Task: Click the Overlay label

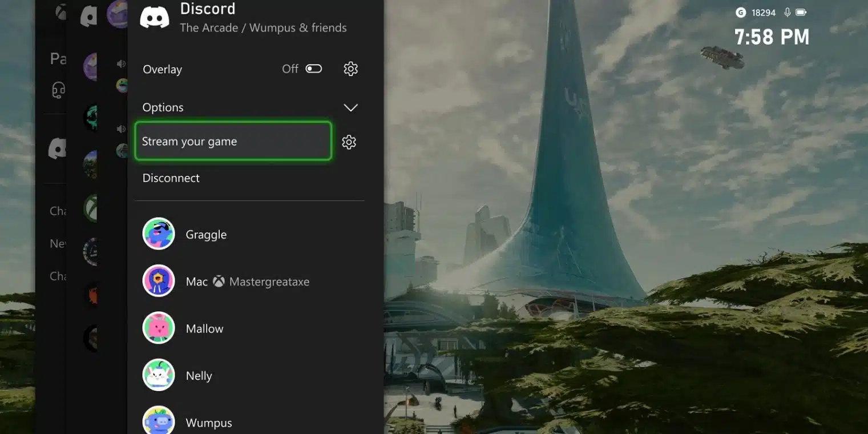Action: 162,70
